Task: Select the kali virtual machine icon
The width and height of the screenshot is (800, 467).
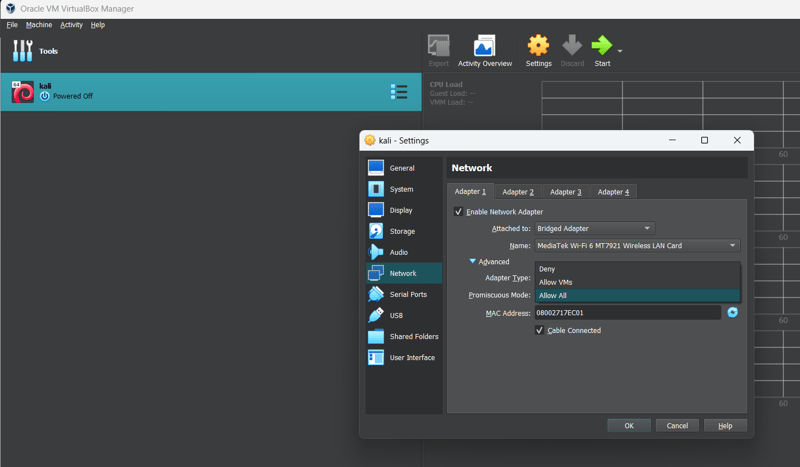Action: click(22, 92)
